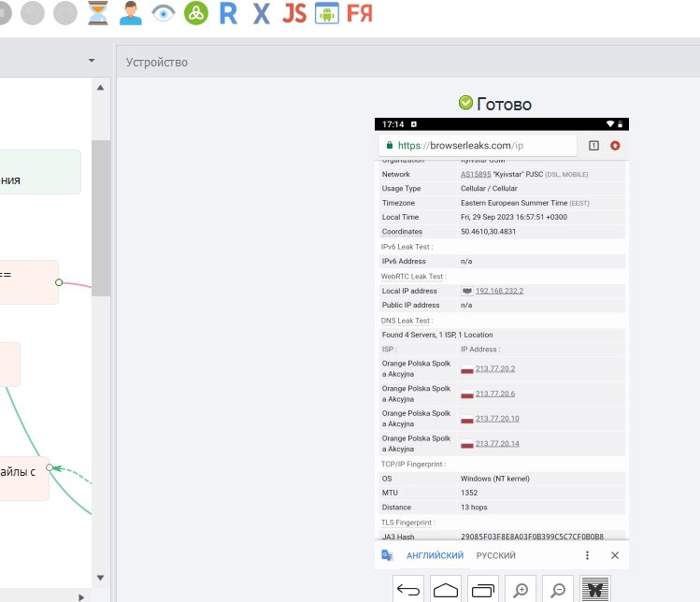Toggle the eye visibility toolbar icon

pos(164,13)
